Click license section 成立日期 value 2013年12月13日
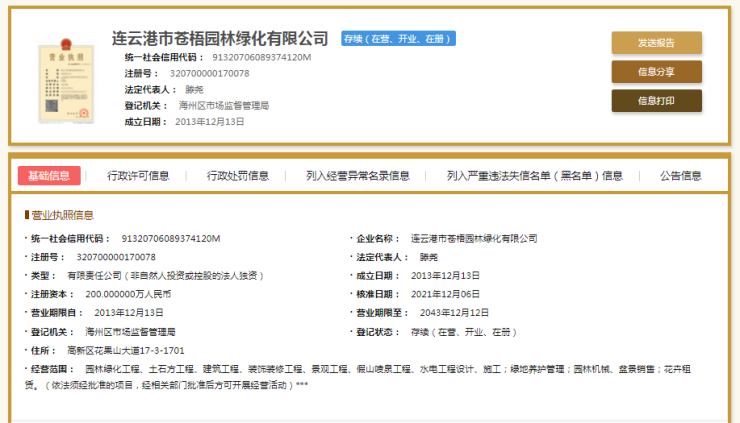 445,276
